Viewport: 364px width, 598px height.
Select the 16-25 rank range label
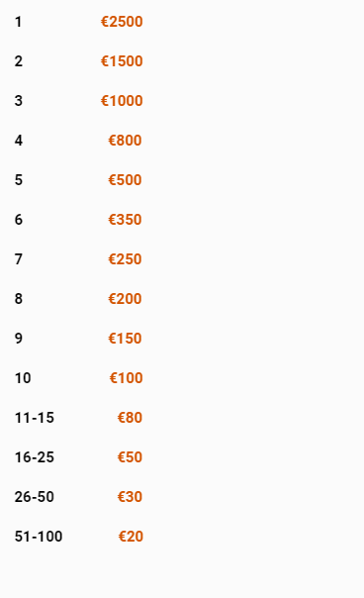point(35,457)
